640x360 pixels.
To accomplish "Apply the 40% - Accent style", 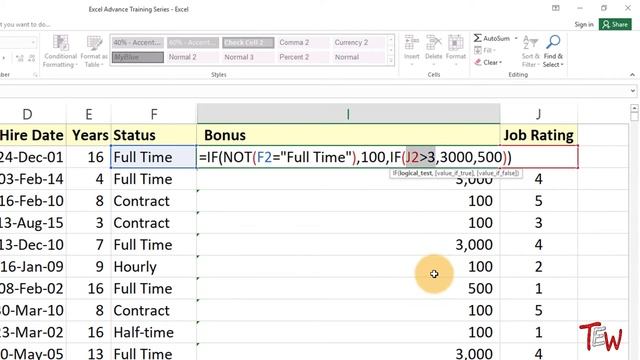I will [x=138, y=42].
